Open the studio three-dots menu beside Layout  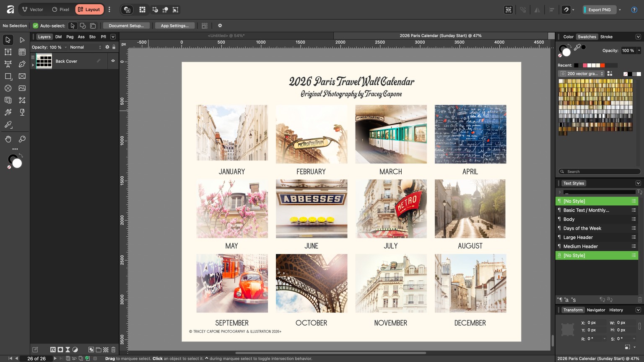(109, 9)
